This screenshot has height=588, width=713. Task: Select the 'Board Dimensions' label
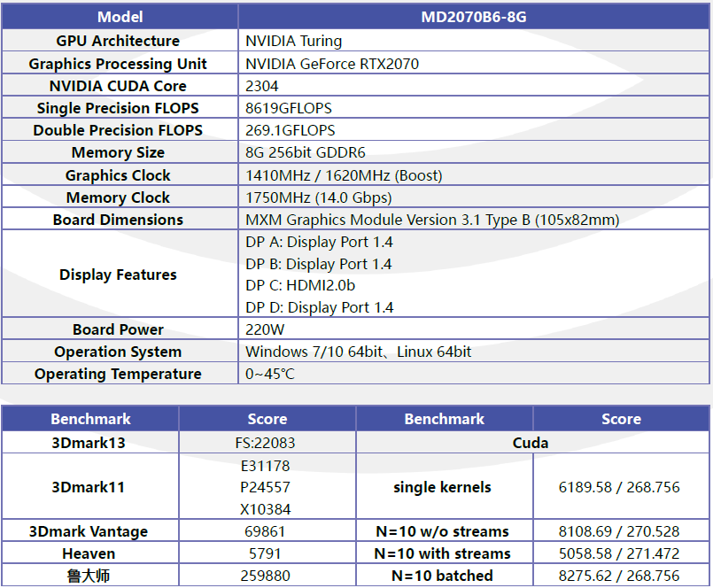coord(118,220)
